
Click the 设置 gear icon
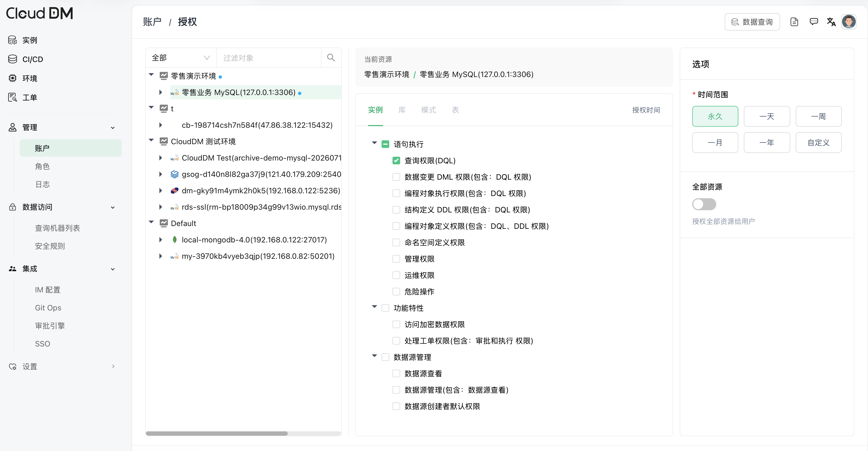click(x=13, y=366)
